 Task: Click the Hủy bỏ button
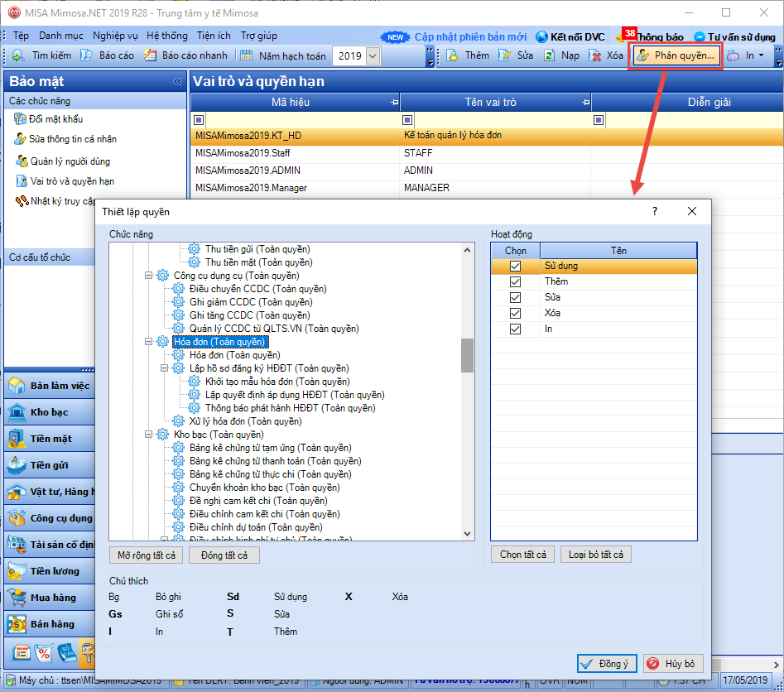[x=673, y=664]
